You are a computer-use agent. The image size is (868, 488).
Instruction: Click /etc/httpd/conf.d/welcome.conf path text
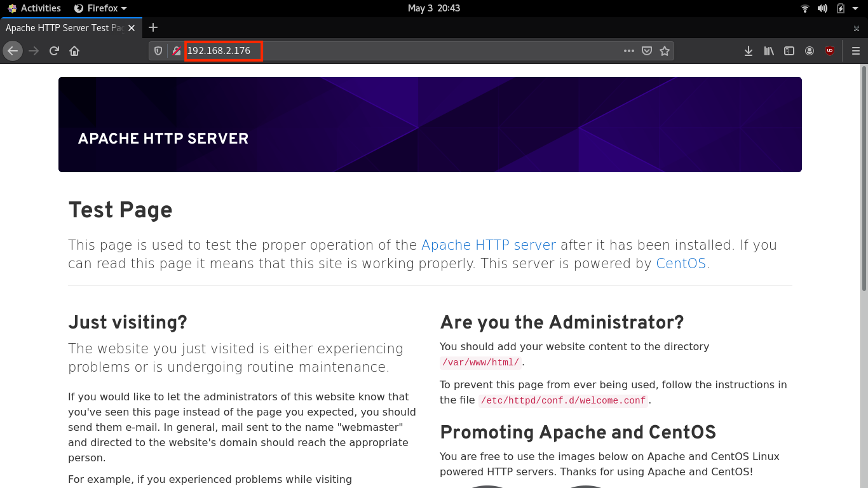pos(564,400)
